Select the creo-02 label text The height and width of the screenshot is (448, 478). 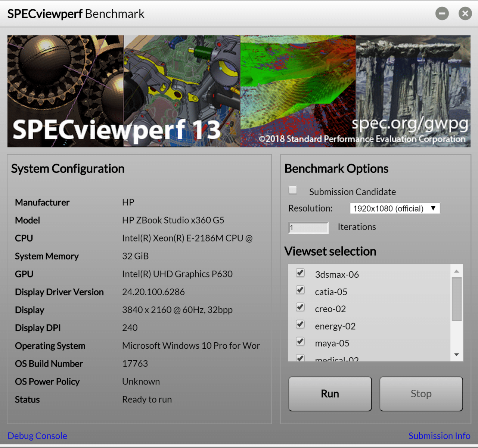tap(330, 309)
